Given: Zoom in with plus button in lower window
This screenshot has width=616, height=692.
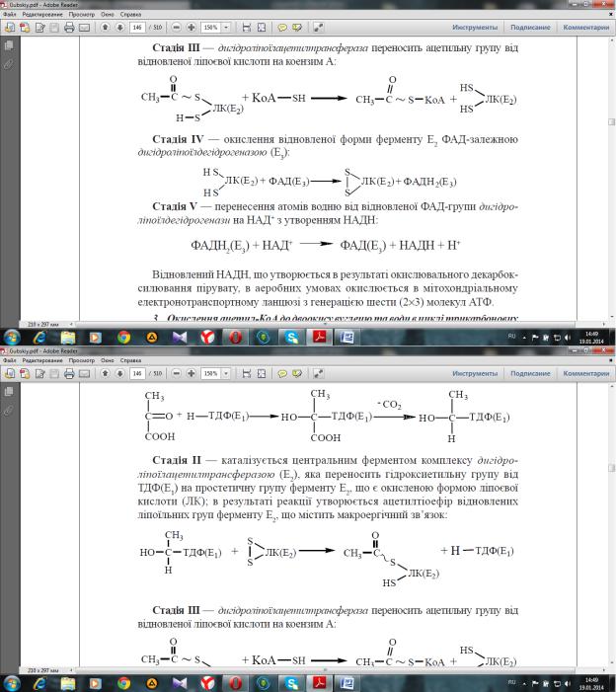Looking at the screenshot, I should point(192,374).
